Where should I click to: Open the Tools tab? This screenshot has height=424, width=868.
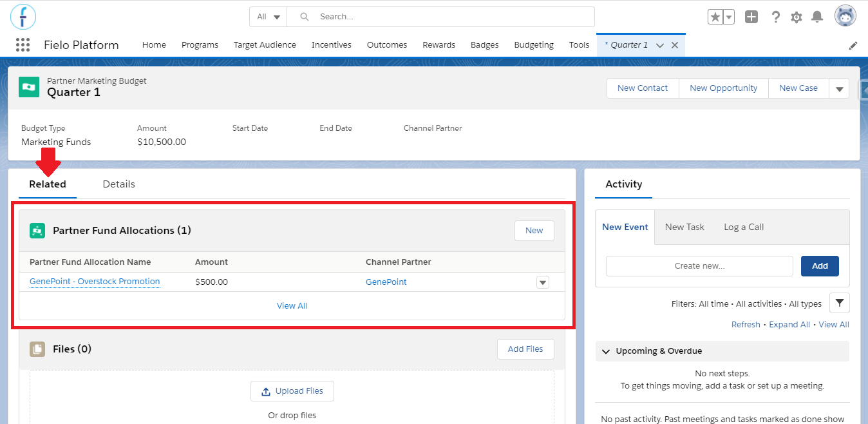pyautogui.click(x=579, y=44)
